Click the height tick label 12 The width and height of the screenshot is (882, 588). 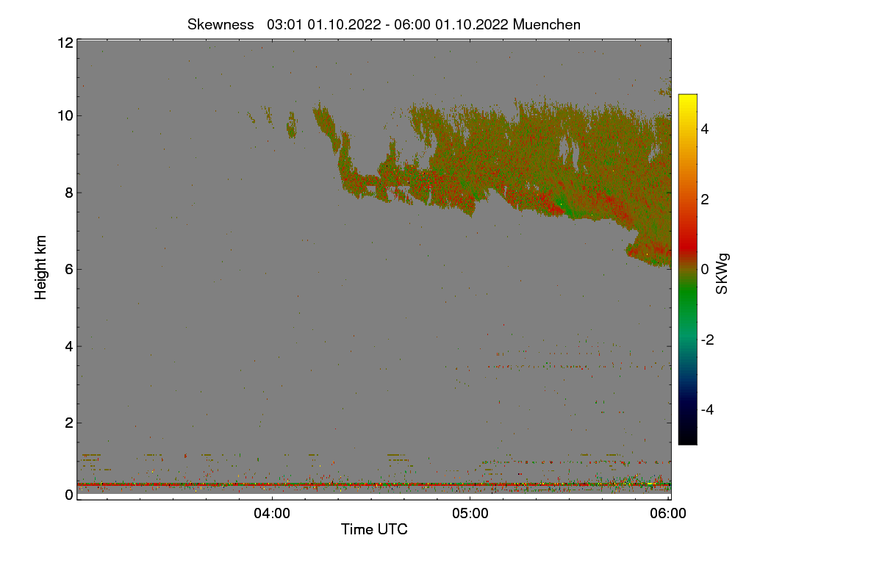(65, 43)
